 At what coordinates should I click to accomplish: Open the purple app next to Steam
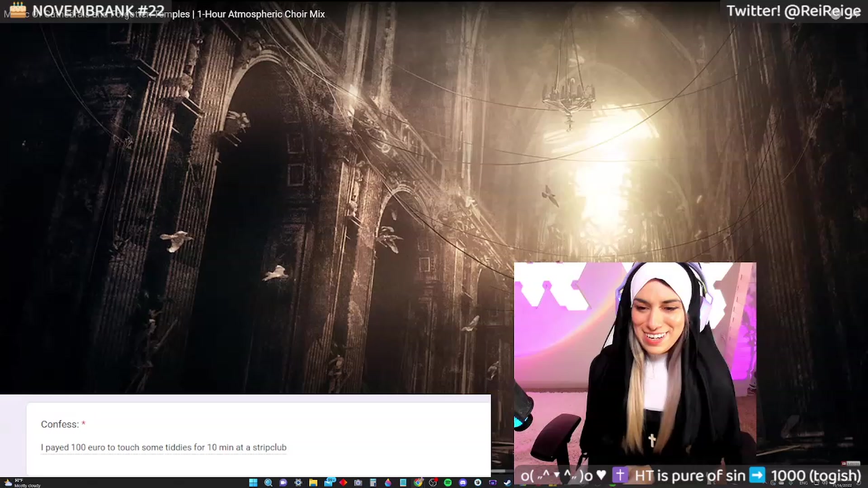(x=493, y=483)
